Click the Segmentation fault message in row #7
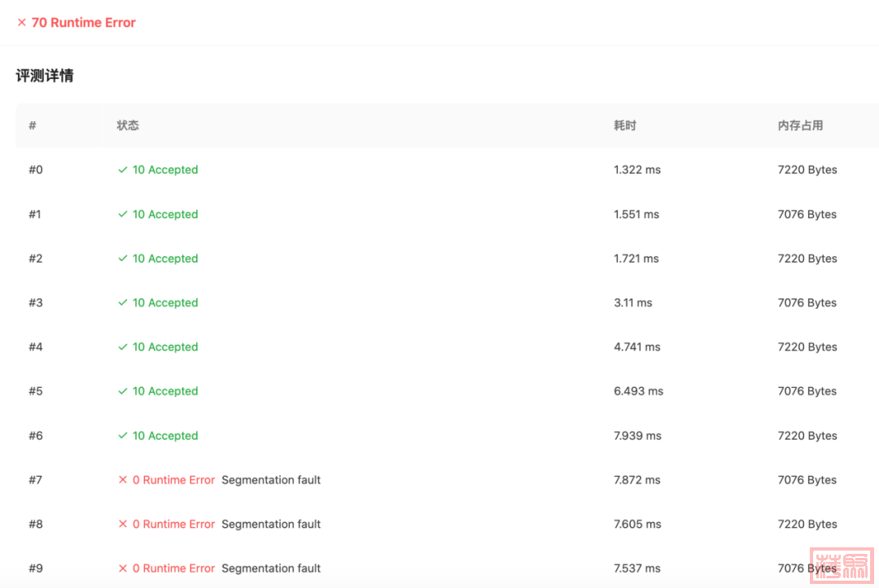This screenshot has width=879, height=588. click(271, 480)
